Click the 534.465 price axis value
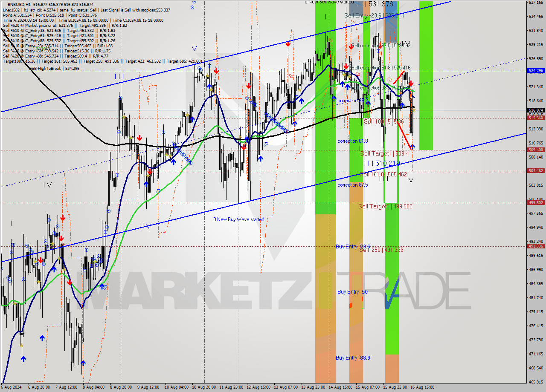546x392 pixels. point(536,17)
